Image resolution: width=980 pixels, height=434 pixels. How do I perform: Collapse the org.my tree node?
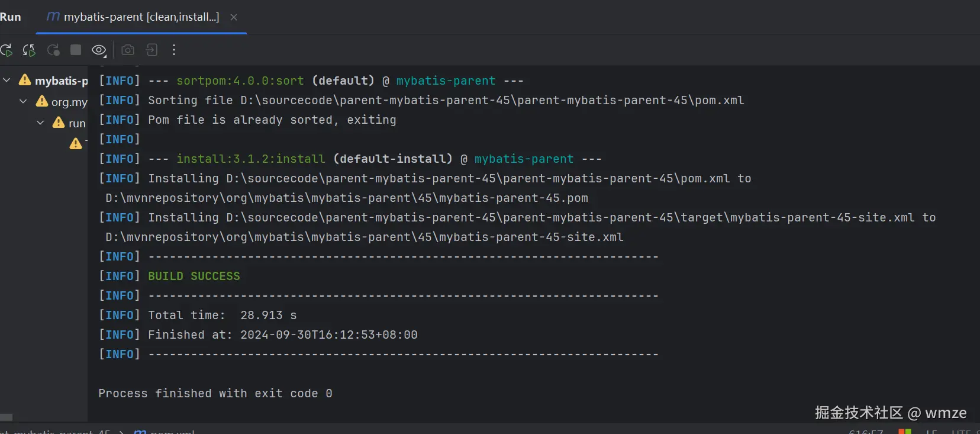tap(23, 101)
